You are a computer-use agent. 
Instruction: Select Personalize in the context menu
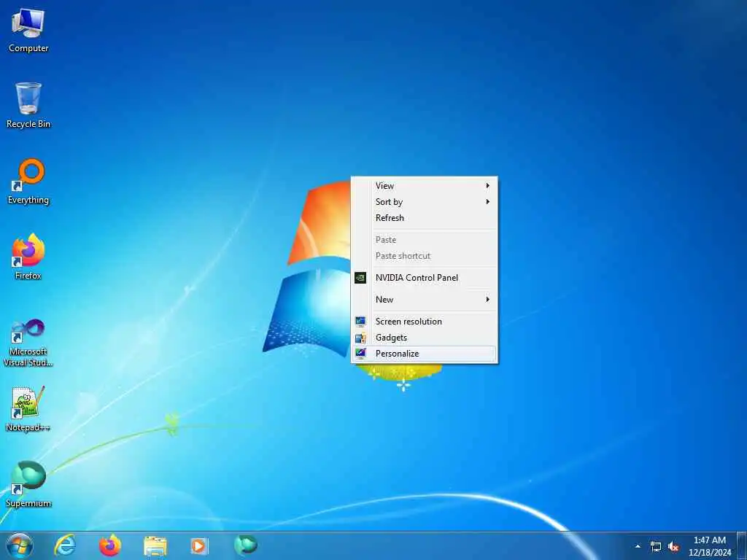pos(424,354)
